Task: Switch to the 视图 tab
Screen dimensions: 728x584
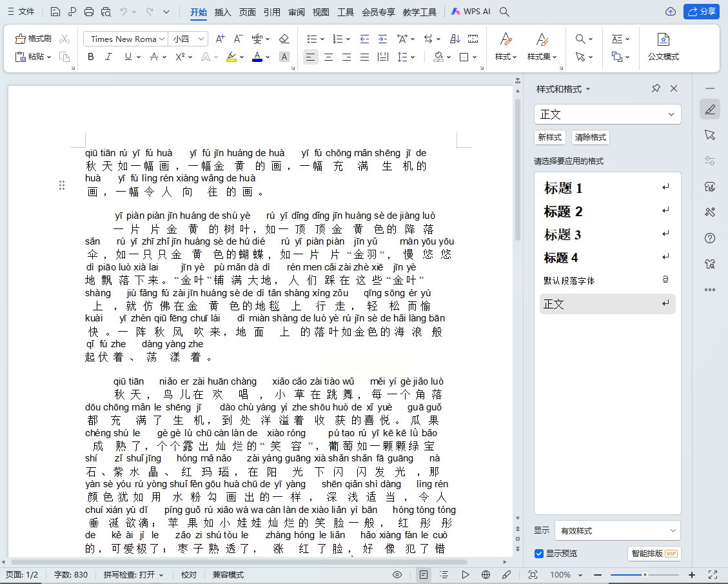Action: pos(321,12)
